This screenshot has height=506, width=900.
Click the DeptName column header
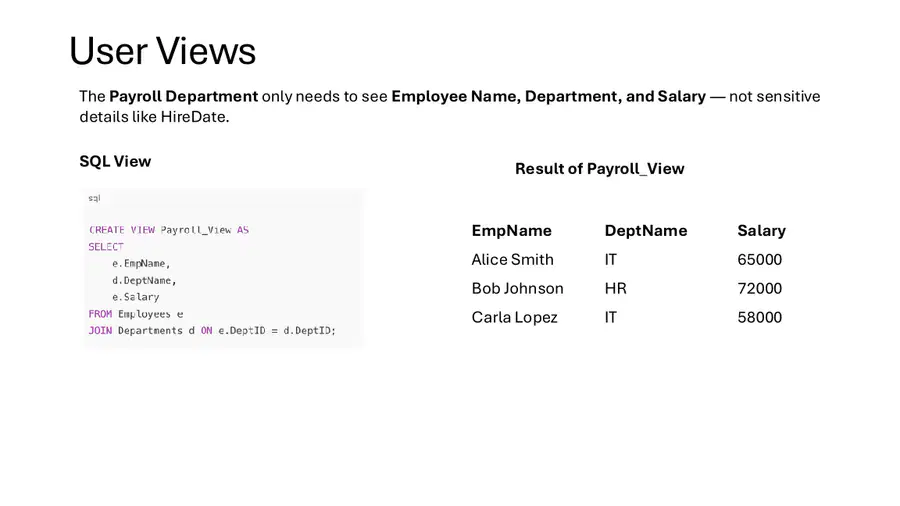[646, 231]
